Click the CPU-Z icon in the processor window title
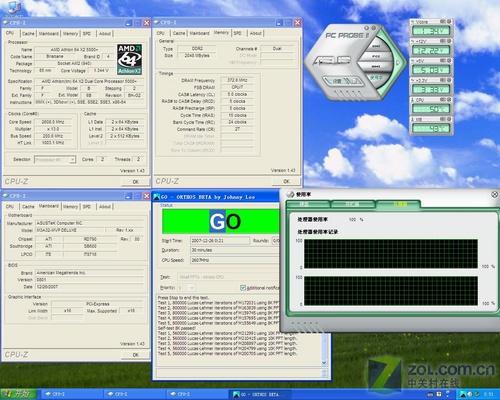 [6, 23]
